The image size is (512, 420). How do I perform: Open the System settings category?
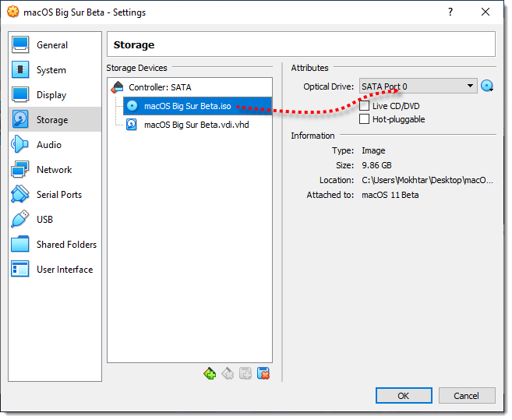coord(55,70)
